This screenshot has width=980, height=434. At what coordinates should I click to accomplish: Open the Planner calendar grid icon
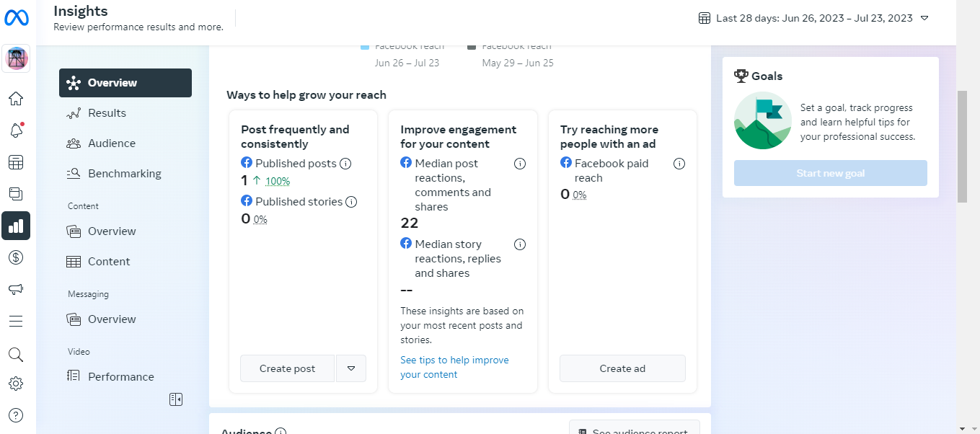pos(16,162)
